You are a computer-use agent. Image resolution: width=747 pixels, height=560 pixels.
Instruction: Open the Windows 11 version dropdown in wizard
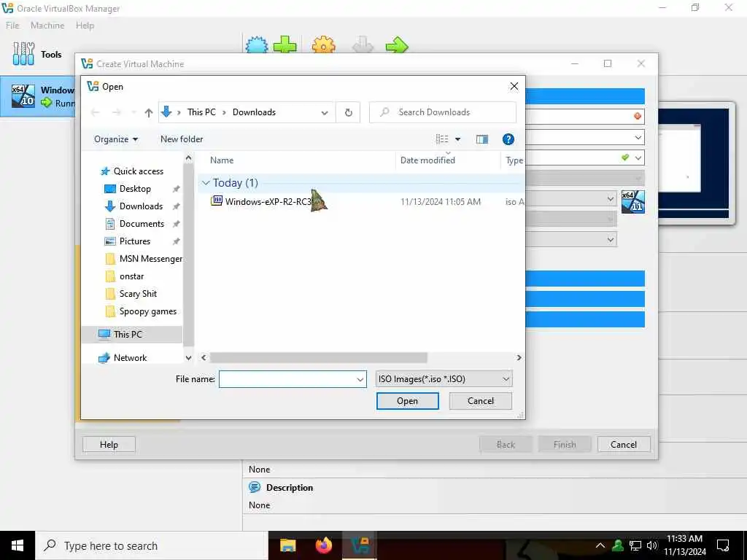[x=611, y=239]
